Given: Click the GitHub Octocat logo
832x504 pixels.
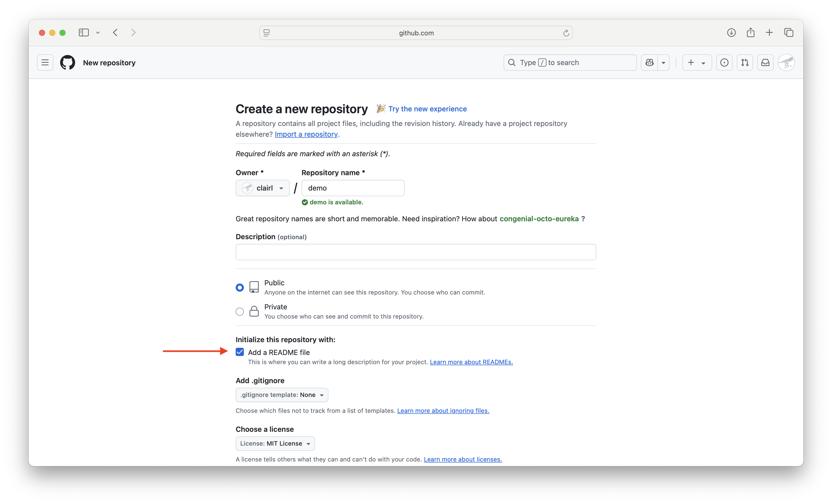Looking at the screenshot, I should [x=68, y=62].
